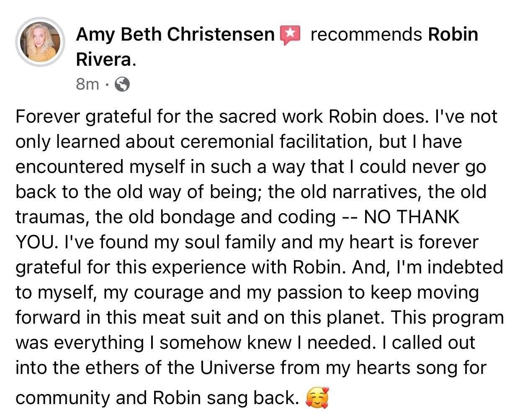Click "NO THANK" in the post text

coord(412,217)
